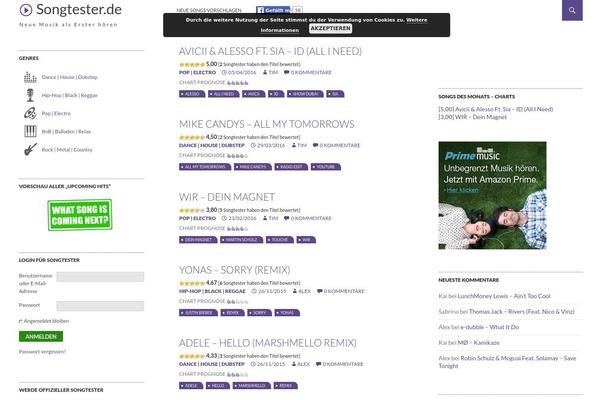The height and width of the screenshot is (400, 600).
Task: Open HIP-HOP | BLACK | REGGAE category of Yonas post
Action: 212,291
